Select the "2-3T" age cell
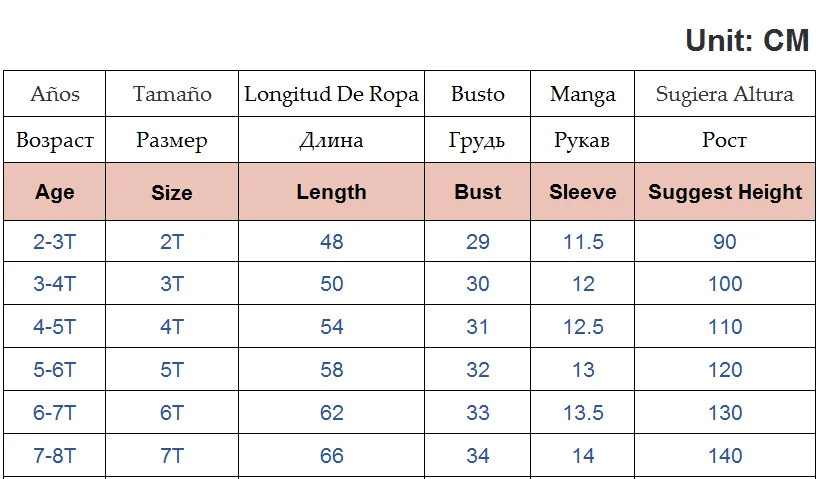819x479 pixels. coord(55,241)
